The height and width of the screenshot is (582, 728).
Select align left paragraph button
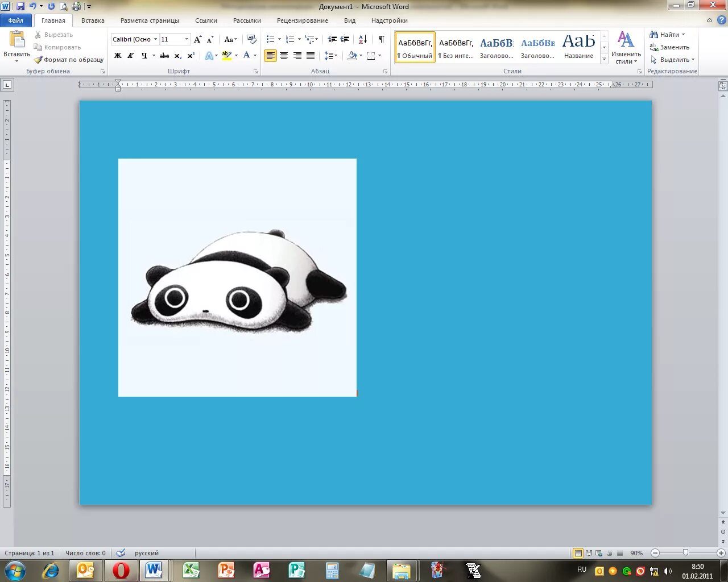270,55
